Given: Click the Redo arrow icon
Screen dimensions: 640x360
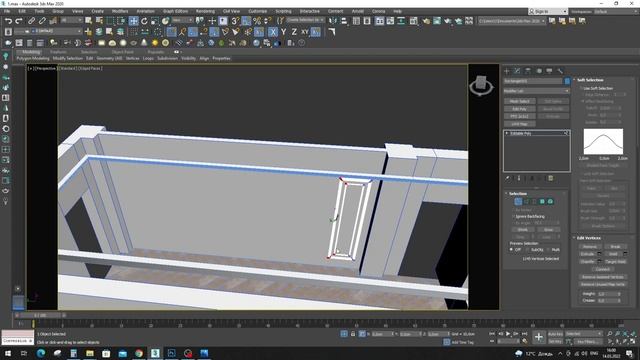Looking at the screenshot, I should [19, 21].
